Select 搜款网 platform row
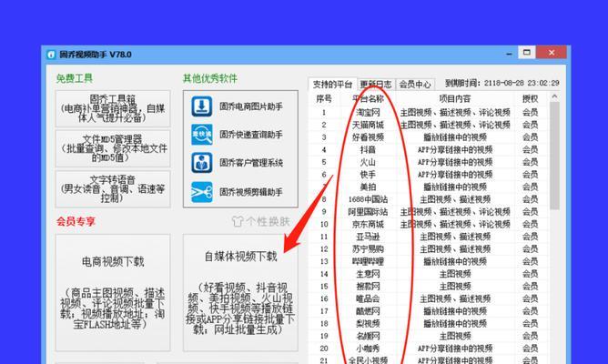 pos(429,286)
